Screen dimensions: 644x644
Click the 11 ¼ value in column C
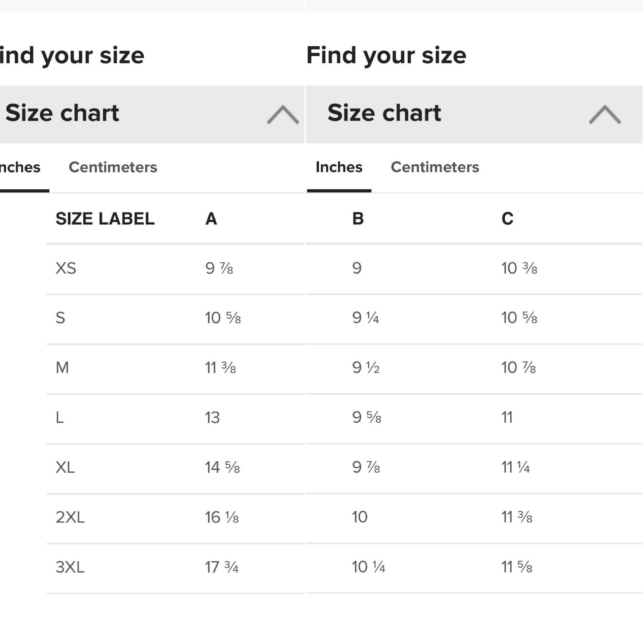pos(515,467)
